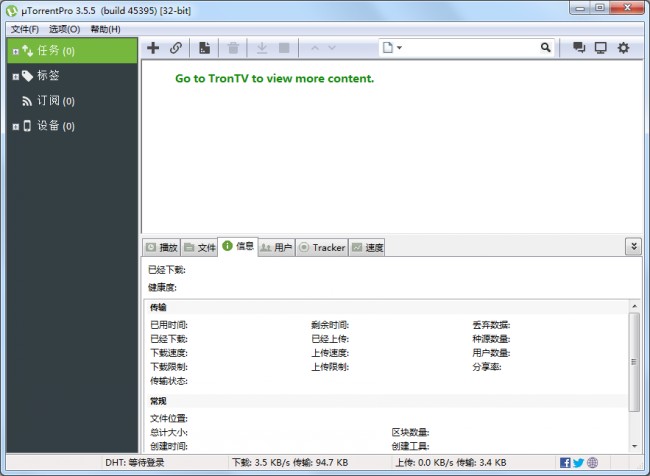Open the 文件(F) menu

[25, 29]
